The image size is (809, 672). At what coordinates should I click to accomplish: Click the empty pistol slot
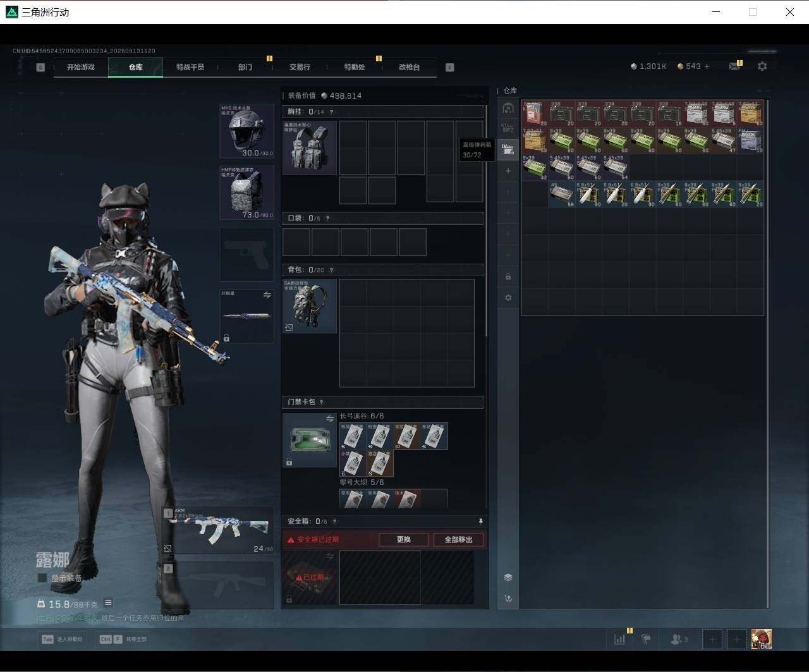tap(246, 254)
